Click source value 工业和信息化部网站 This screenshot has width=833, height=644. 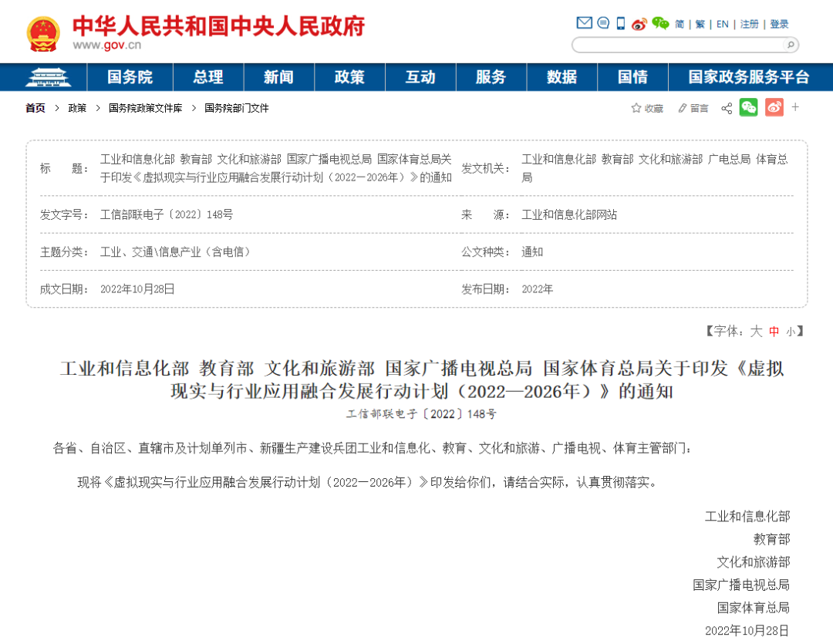pos(569,214)
